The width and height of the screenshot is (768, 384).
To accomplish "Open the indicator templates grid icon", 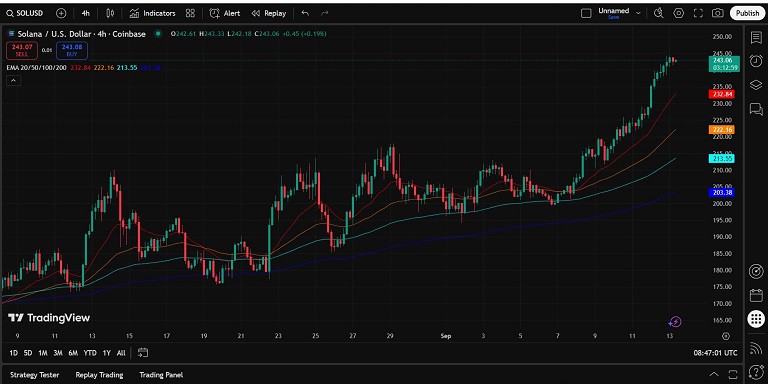I will click(190, 13).
